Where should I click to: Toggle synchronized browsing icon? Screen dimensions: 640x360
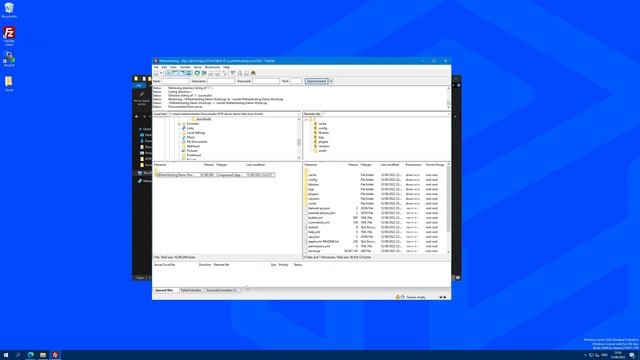[246, 73]
